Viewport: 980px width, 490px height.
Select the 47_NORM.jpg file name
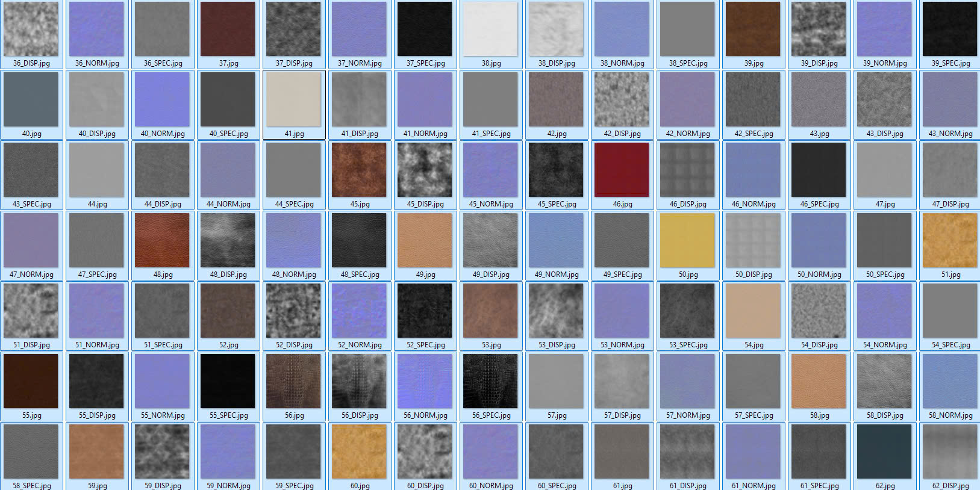point(31,274)
